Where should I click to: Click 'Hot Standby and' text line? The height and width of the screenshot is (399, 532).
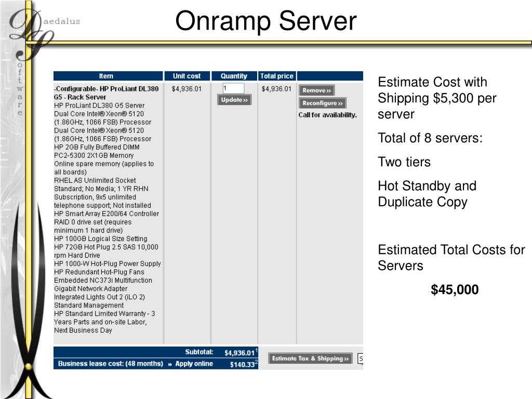427,186
